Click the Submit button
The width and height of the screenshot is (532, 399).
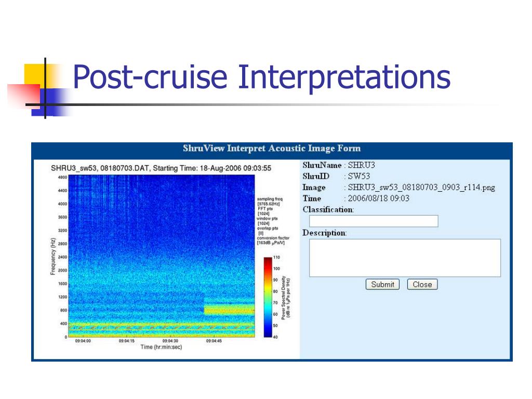coord(382,284)
